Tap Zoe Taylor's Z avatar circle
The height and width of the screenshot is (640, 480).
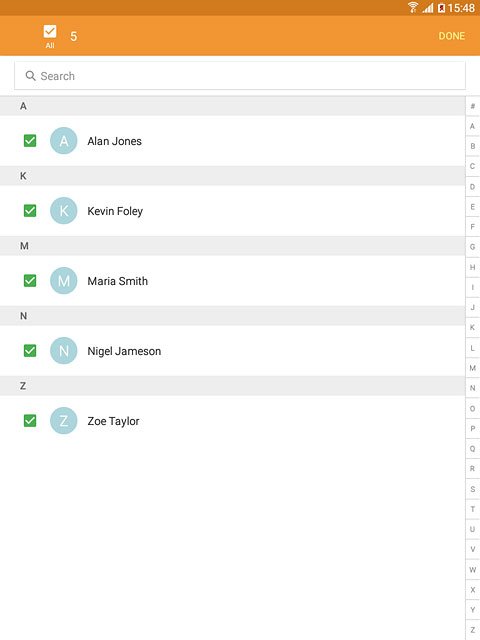pyautogui.click(x=64, y=421)
